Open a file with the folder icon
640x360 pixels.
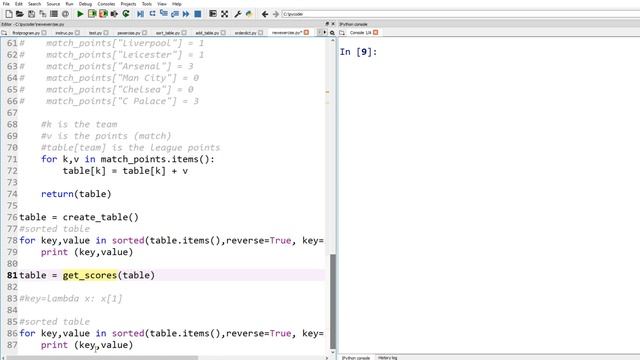(20, 14)
